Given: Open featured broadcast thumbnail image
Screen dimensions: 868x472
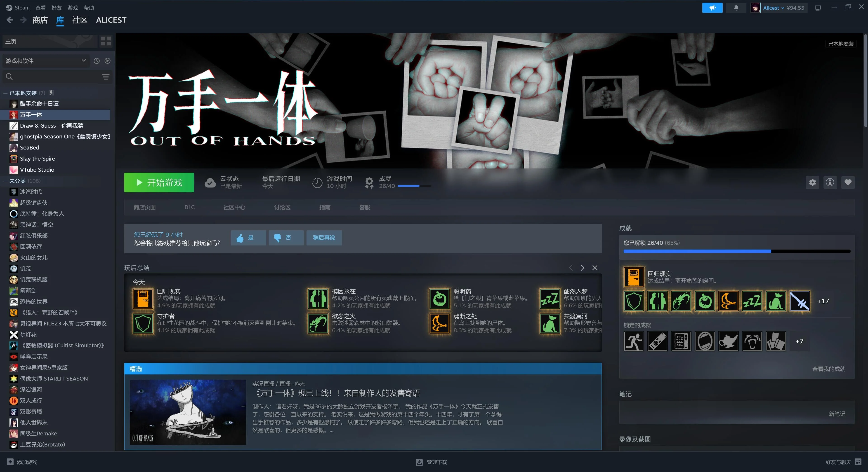Looking at the screenshot, I should tap(188, 412).
